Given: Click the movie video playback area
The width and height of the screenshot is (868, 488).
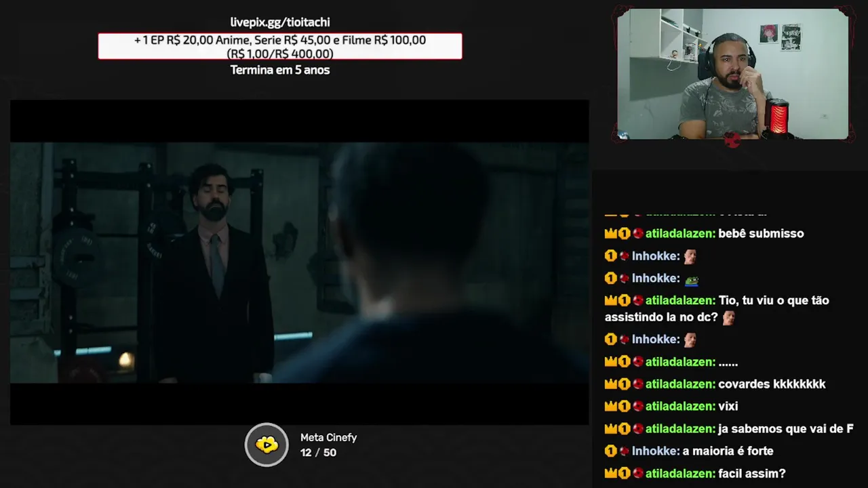Looking at the screenshot, I should point(299,262).
